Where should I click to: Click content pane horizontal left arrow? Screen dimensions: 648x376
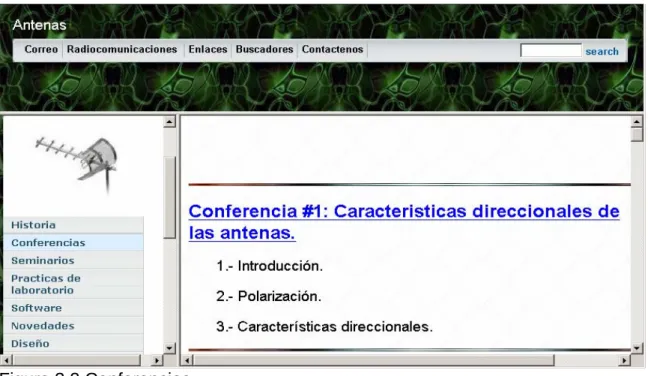[187, 361]
